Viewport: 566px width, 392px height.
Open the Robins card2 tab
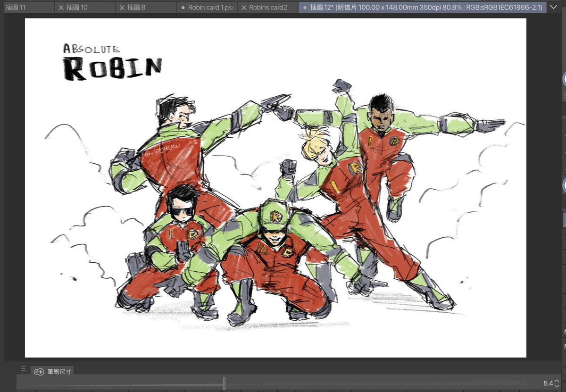[x=267, y=7]
